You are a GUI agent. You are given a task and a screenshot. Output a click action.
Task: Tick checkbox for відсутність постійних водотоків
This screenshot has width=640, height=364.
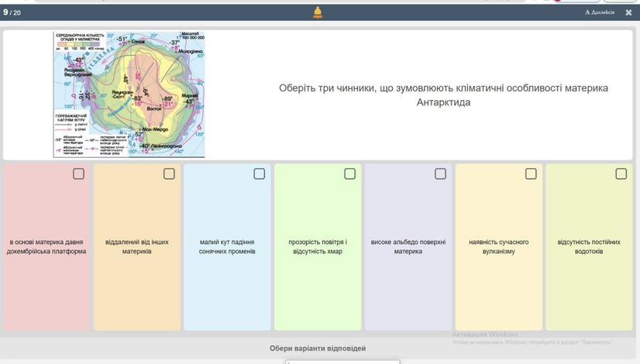tap(621, 173)
